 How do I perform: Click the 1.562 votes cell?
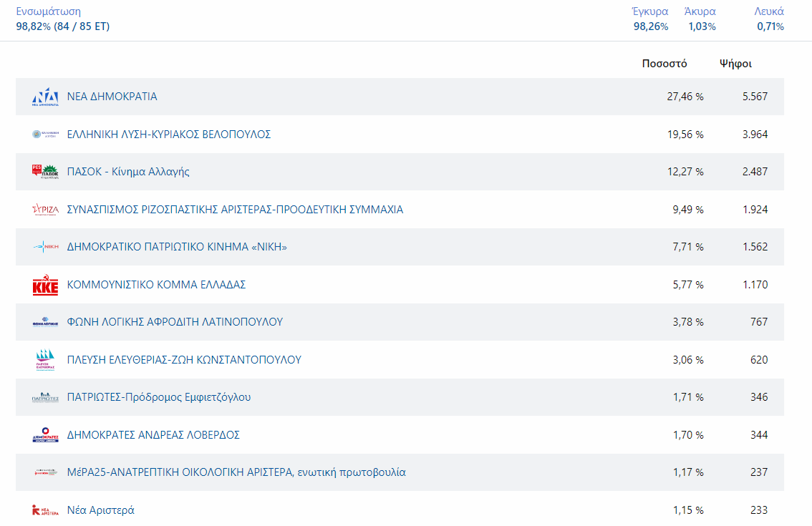pyautogui.click(x=755, y=247)
